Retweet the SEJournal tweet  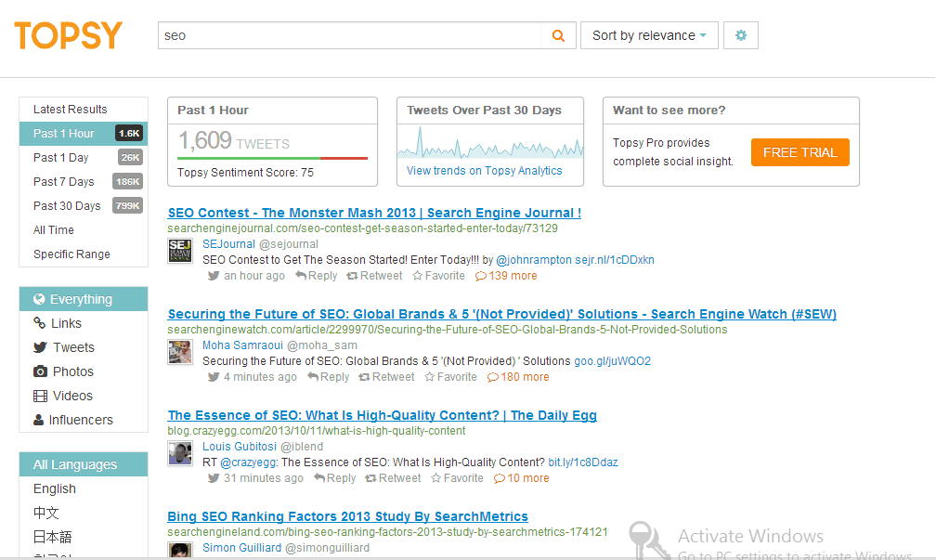coord(375,276)
